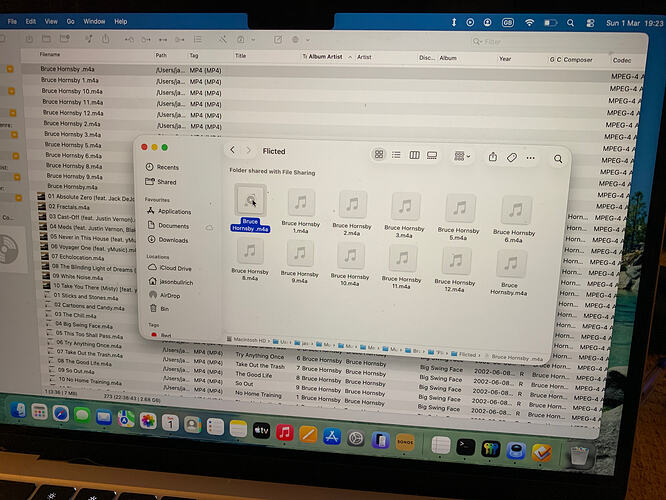This screenshot has width=666, height=500.
Task: Select the Bruce Hornsby 8.m4a file icon
Action: [x=250, y=251]
